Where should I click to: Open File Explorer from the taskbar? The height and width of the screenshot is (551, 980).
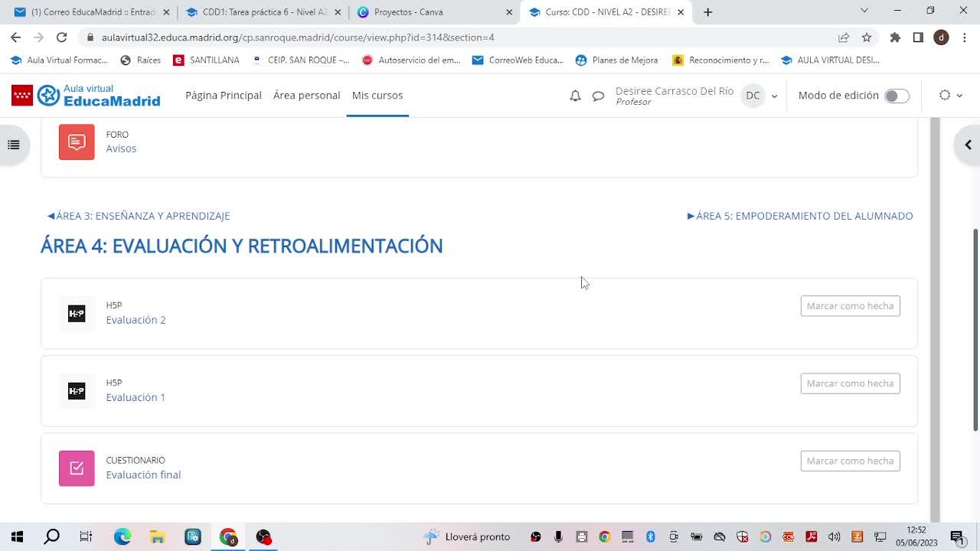(x=157, y=536)
